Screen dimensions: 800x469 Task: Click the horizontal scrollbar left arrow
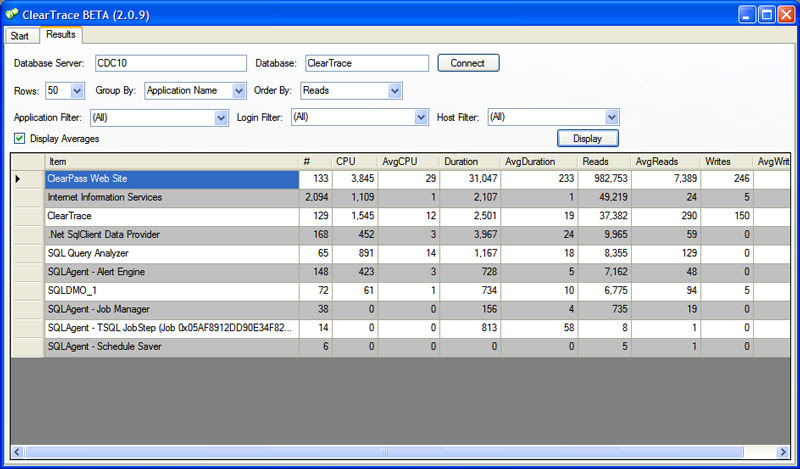[x=18, y=452]
